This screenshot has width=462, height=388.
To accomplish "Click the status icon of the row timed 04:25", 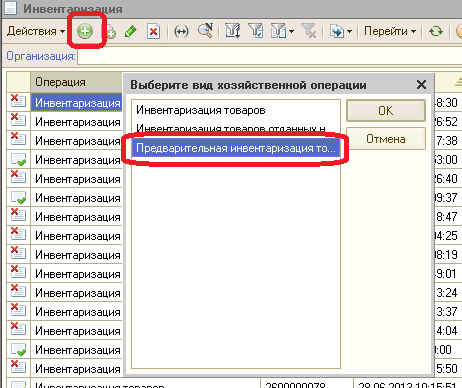I will (18, 234).
